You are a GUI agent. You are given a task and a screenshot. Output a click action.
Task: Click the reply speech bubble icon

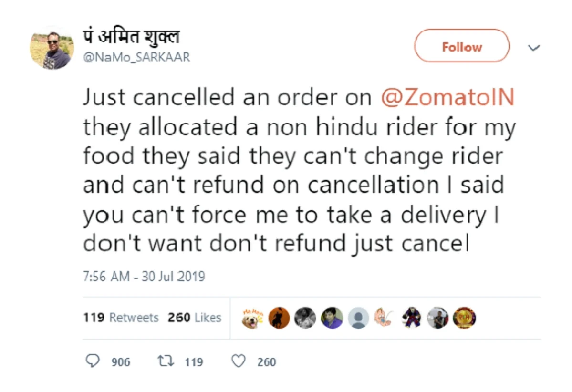(x=93, y=361)
